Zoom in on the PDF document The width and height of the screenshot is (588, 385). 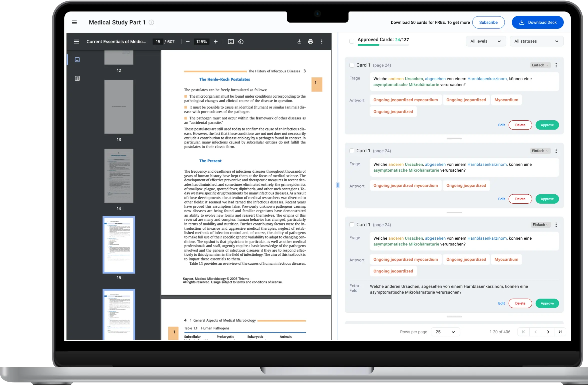click(x=216, y=42)
